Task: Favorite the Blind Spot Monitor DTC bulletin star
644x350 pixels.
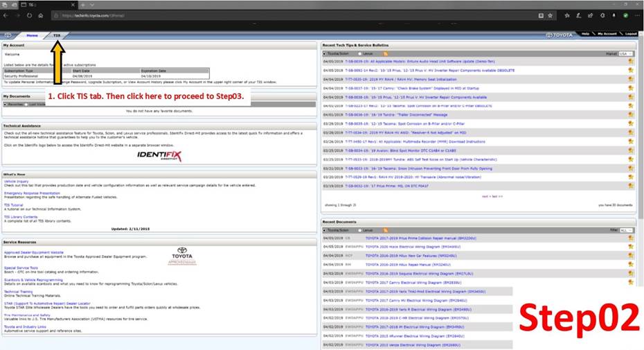Action: pos(631,150)
